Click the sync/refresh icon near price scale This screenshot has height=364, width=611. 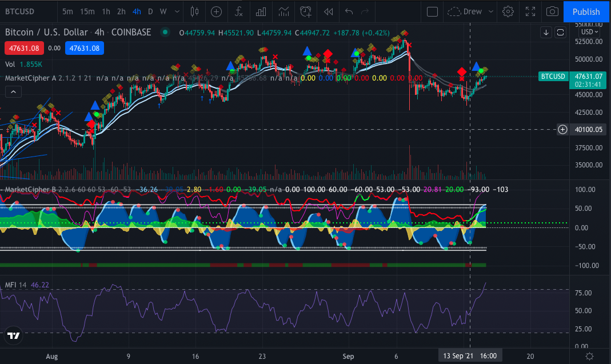560,33
